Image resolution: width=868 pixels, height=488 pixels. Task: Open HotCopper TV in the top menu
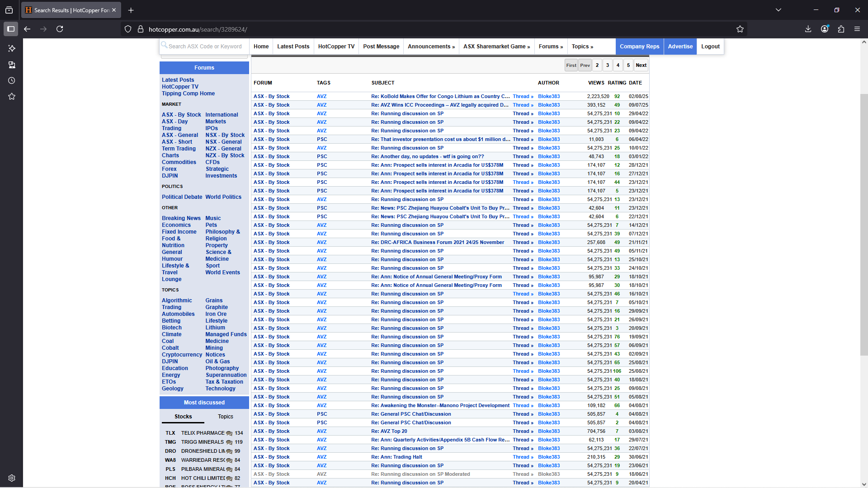(x=336, y=46)
